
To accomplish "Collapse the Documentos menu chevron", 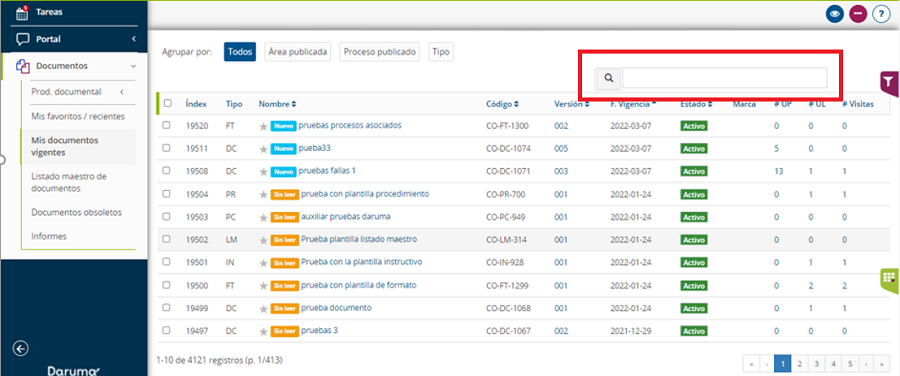I will [133, 66].
